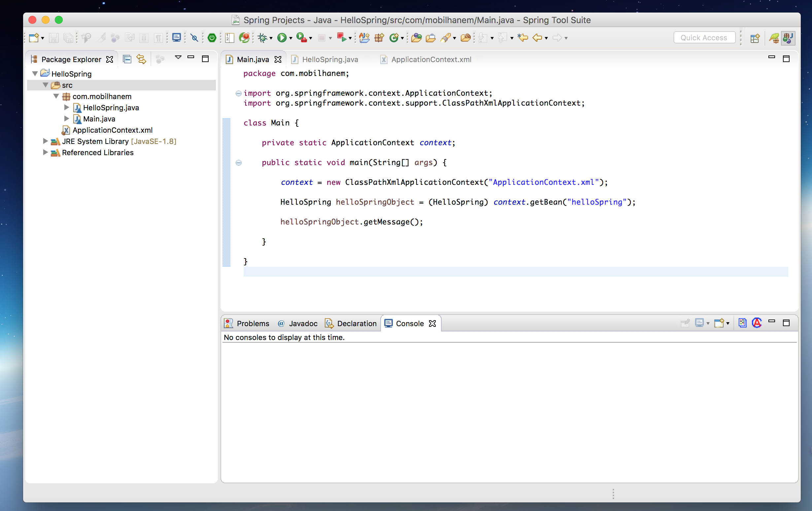The width and height of the screenshot is (812, 511).
Task: Click the line-numbered page icon
Action: [x=230, y=38]
